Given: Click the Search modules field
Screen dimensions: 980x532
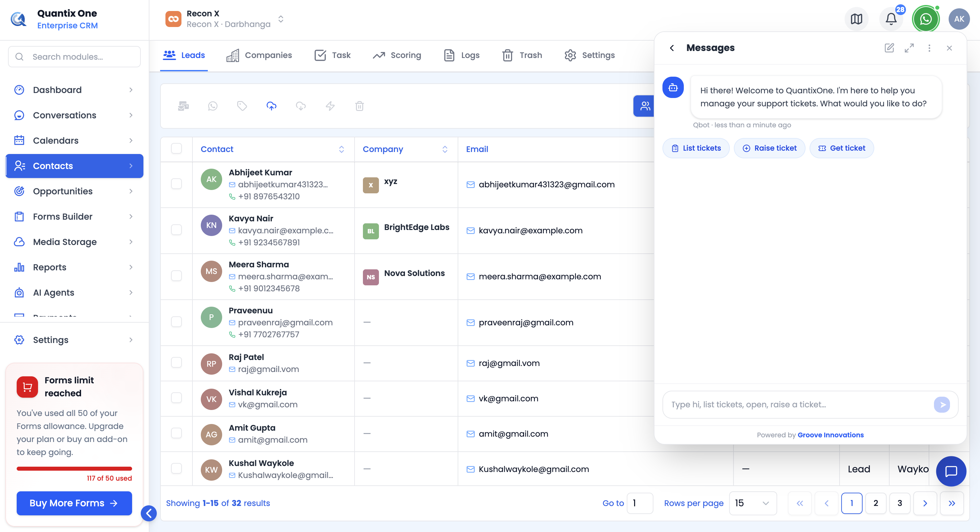Looking at the screenshot, I should coord(74,57).
